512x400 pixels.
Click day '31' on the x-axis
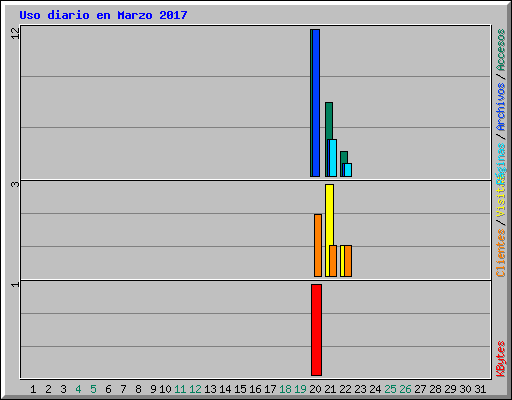coord(480,389)
